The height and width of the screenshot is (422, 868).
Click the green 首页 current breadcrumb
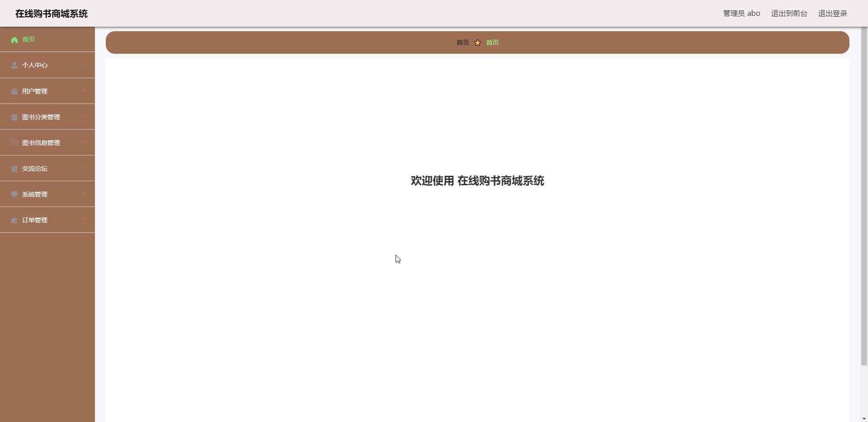click(492, 42)
